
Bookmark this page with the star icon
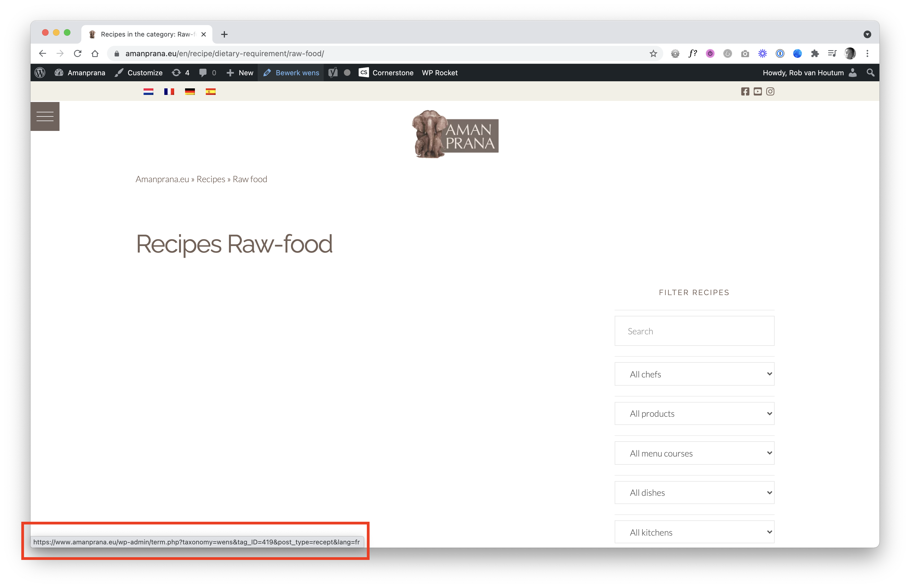(x=653, y=53)
